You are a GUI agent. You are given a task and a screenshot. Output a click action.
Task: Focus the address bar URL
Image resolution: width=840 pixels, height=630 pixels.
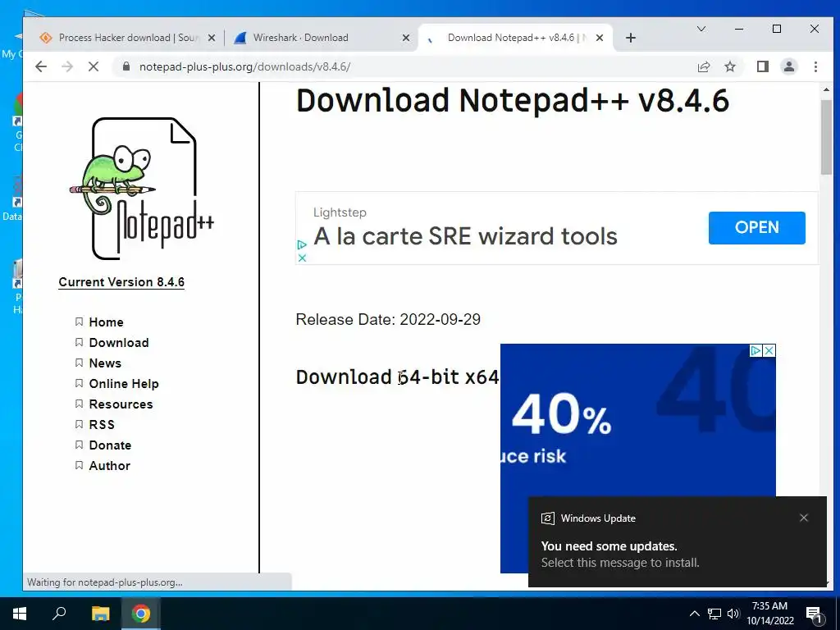[x=244, y=67]
